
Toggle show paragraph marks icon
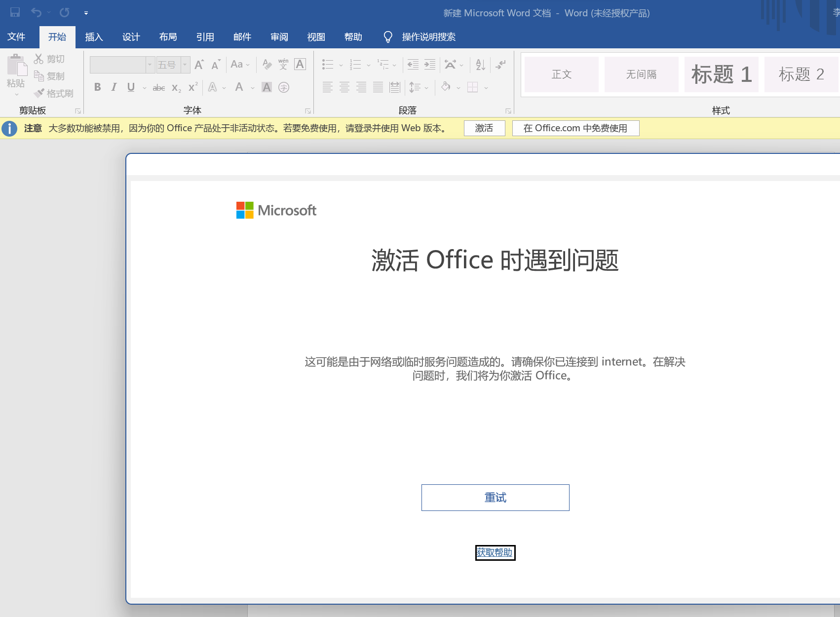click(501, 64)
